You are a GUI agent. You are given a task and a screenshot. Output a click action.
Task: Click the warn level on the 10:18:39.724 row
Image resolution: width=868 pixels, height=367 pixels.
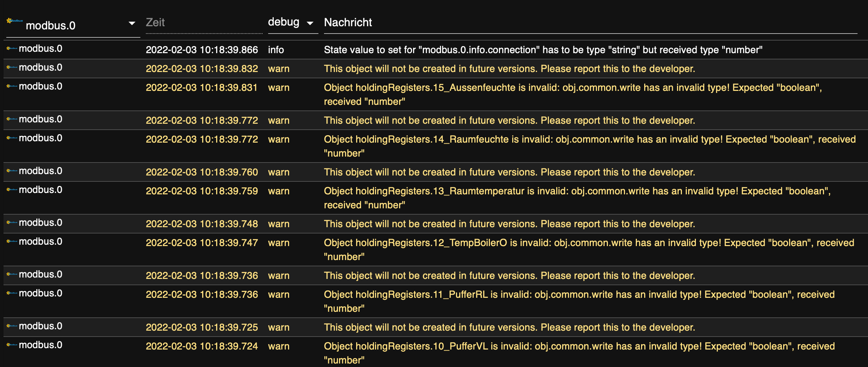coord(279,346)
